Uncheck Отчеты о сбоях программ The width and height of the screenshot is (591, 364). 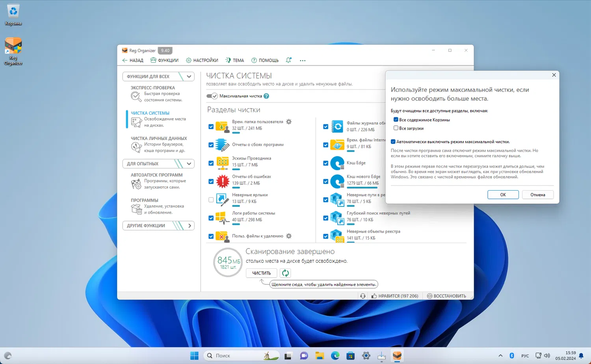211,145
